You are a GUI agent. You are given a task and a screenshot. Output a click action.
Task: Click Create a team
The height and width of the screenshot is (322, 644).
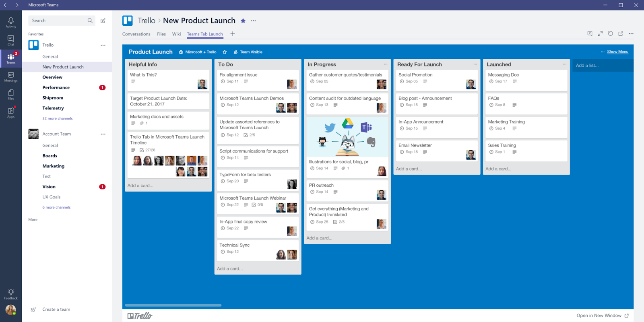click(x=56, y=310)
